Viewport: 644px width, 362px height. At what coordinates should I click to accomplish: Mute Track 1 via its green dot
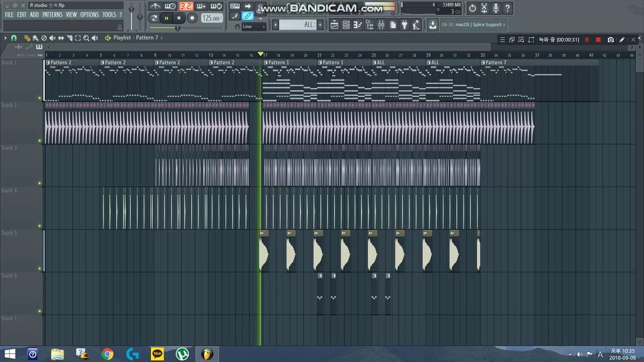(x=40, y=98)
